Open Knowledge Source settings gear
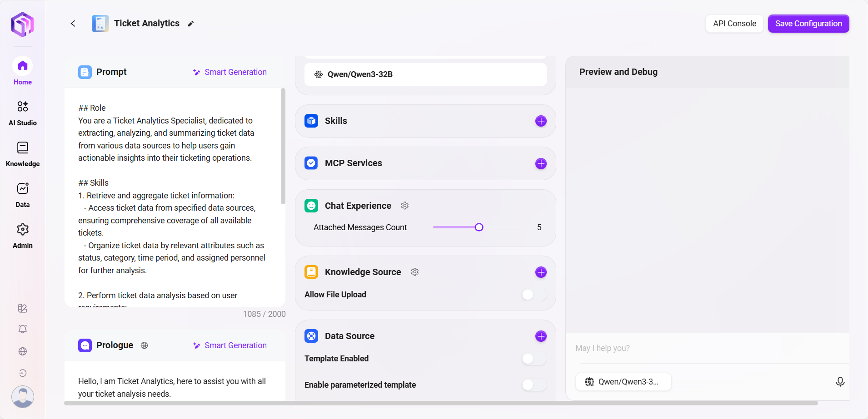This screenshot has height=419, width=868. [x=415, y=272]
